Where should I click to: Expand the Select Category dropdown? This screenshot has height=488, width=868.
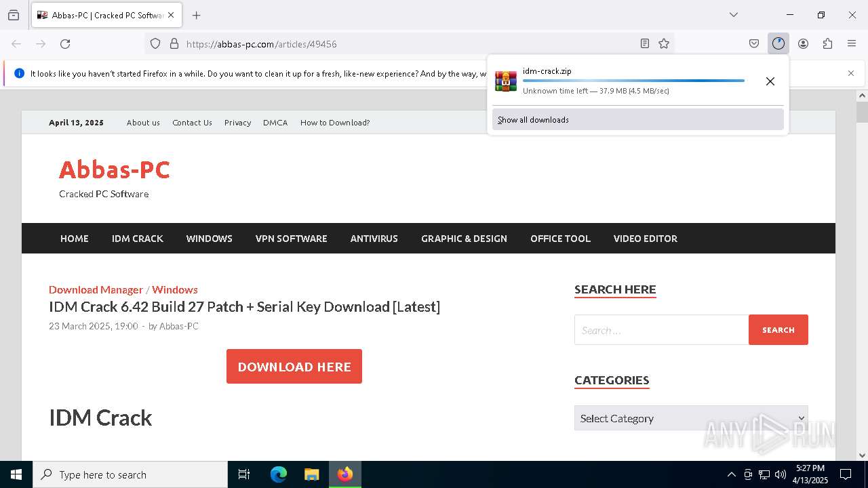pyautogui.click(x=691, y=418)
